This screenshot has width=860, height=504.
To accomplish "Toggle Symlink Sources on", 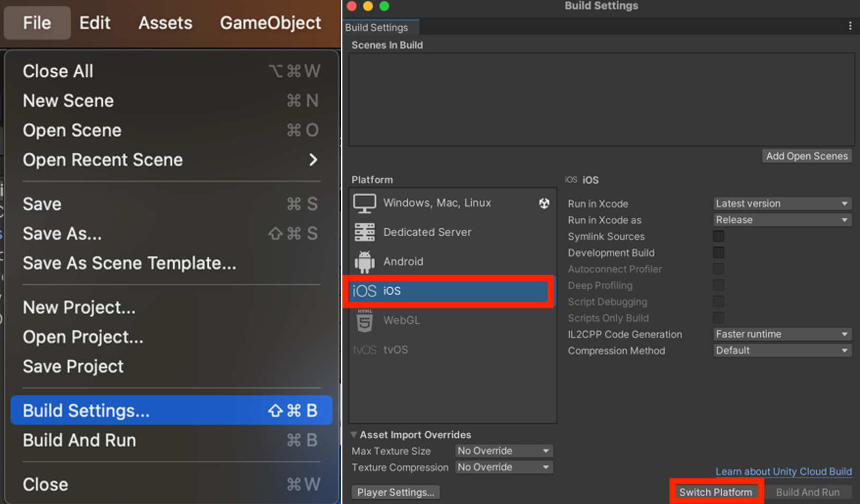I will pyautogui.click(x=719, y=236).
